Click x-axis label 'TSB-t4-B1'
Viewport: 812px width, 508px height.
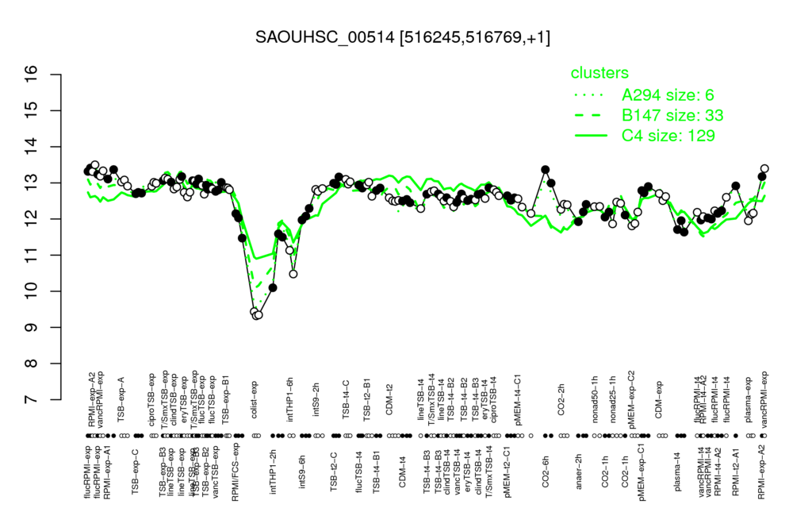pos(377,471)
